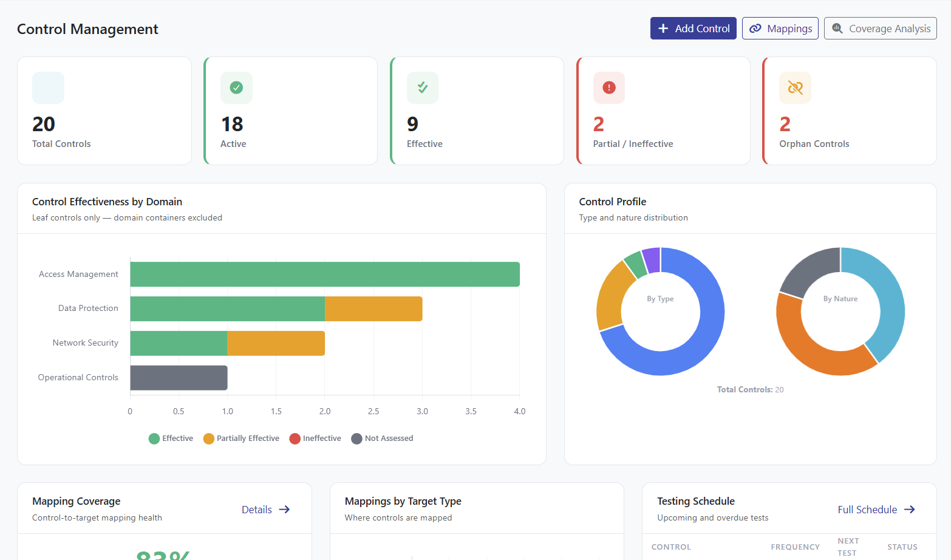Click the Network Security green bar segment

click(x=179, y=343)
